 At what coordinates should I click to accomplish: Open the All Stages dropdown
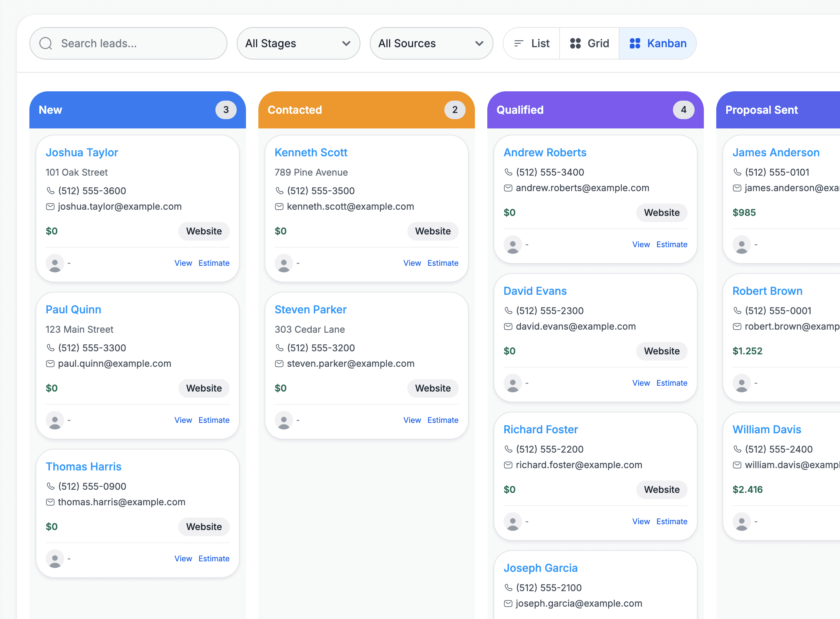click(x=298, y=43)
